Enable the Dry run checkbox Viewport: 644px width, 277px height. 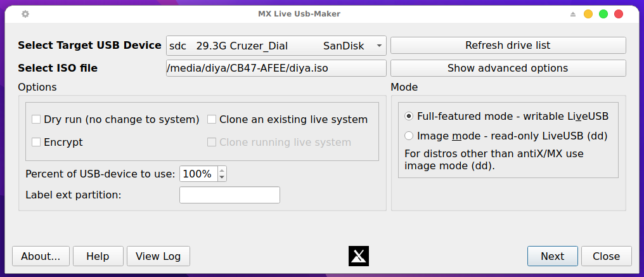tap(36, 120)
